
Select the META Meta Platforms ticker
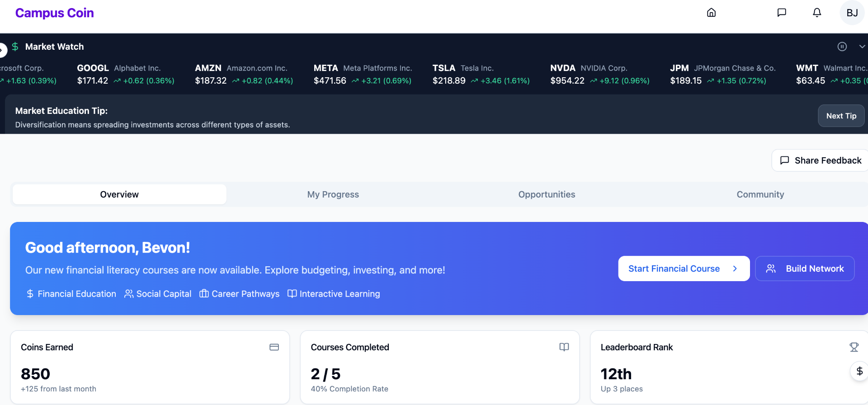point(363,74)
